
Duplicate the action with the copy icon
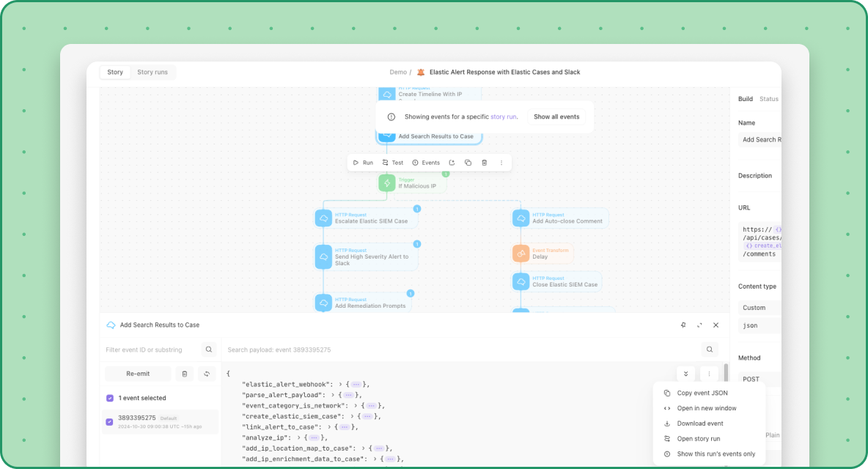[468, 163]
